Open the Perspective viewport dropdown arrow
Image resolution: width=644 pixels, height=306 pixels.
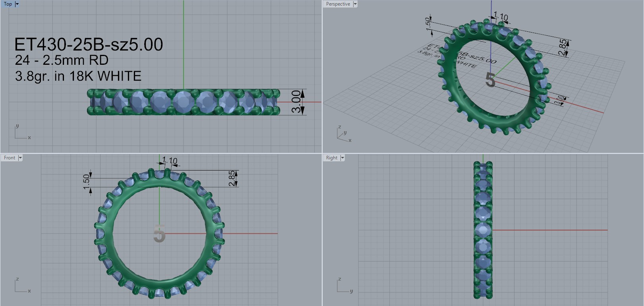tap(355, 4)
